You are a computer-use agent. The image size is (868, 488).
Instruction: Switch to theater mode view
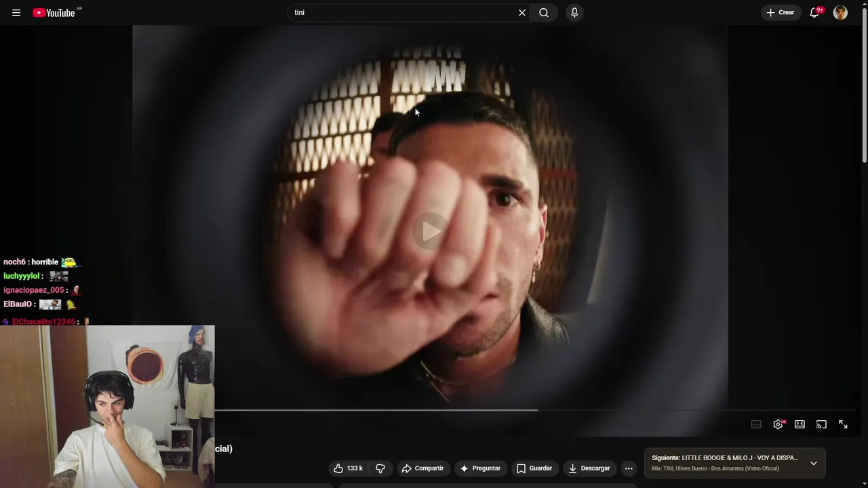(x=800, y=424)
